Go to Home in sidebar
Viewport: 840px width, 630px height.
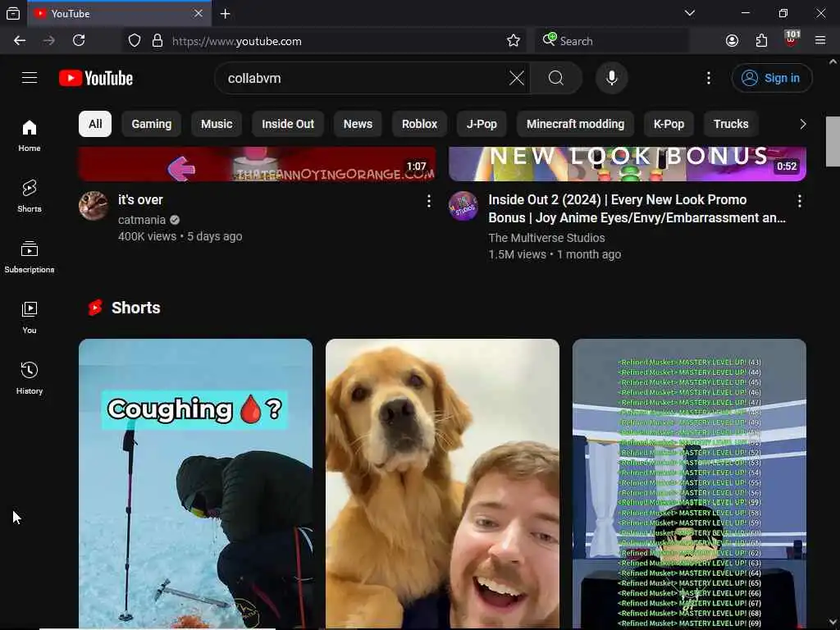coord(30,135)
